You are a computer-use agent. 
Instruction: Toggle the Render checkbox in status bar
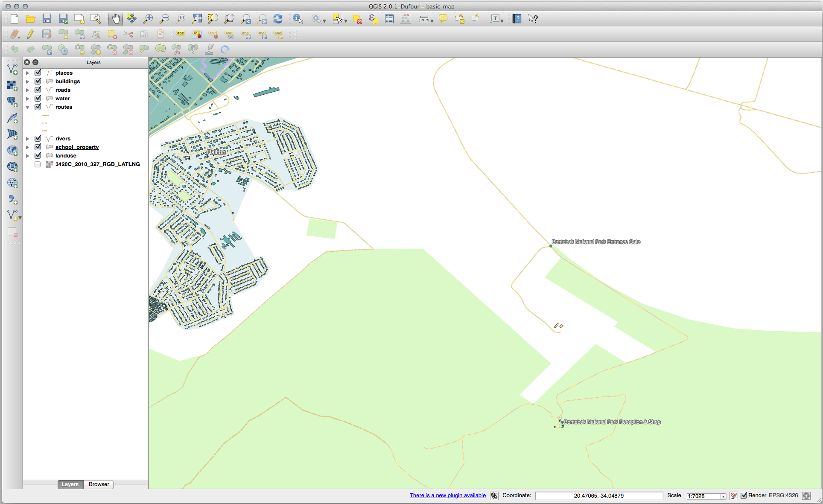tap(744, 495)
